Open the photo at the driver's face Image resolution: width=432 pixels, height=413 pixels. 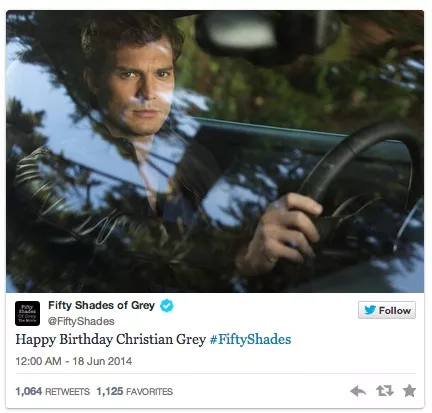point(143,87)
